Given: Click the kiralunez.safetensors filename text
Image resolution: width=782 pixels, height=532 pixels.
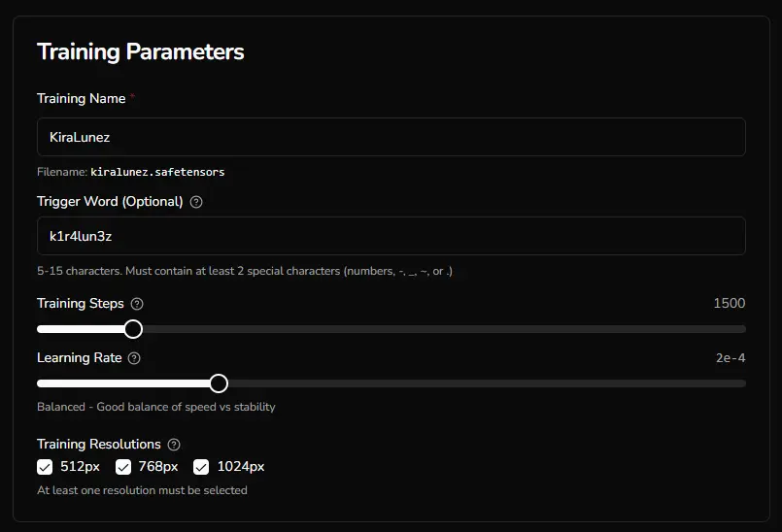Looking at the screenshot, I should click(157, 172).
